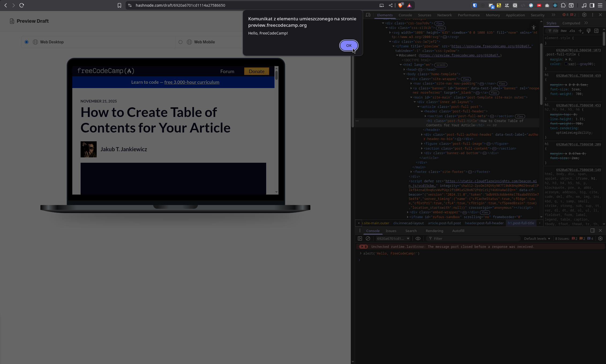Toggle computed styles sidebar icon
The image size is (606, 364).
point(596,31)
